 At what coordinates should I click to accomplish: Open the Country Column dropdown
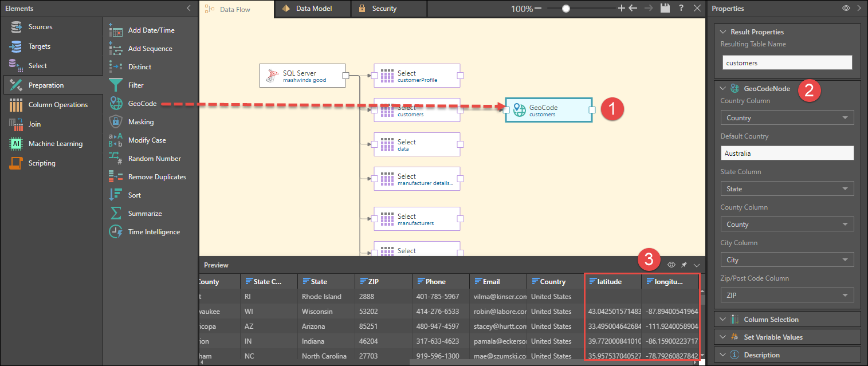pos(787,118)
